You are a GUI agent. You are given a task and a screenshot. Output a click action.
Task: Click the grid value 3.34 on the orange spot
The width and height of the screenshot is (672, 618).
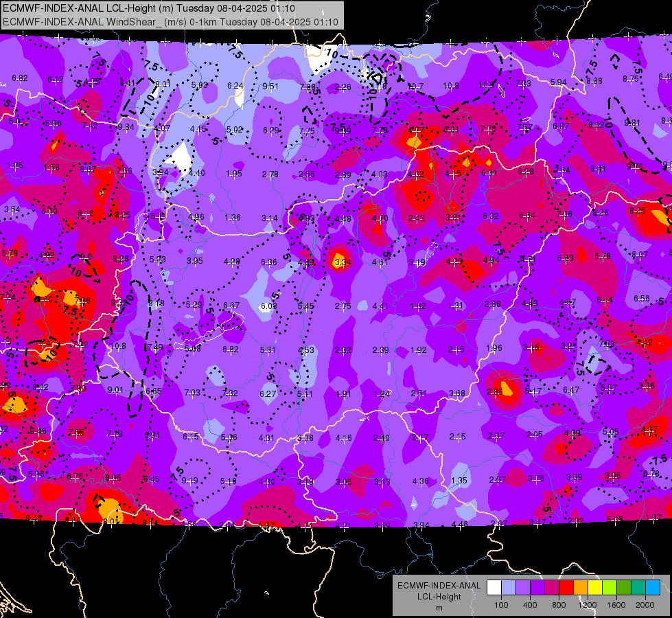click(343, 262)
